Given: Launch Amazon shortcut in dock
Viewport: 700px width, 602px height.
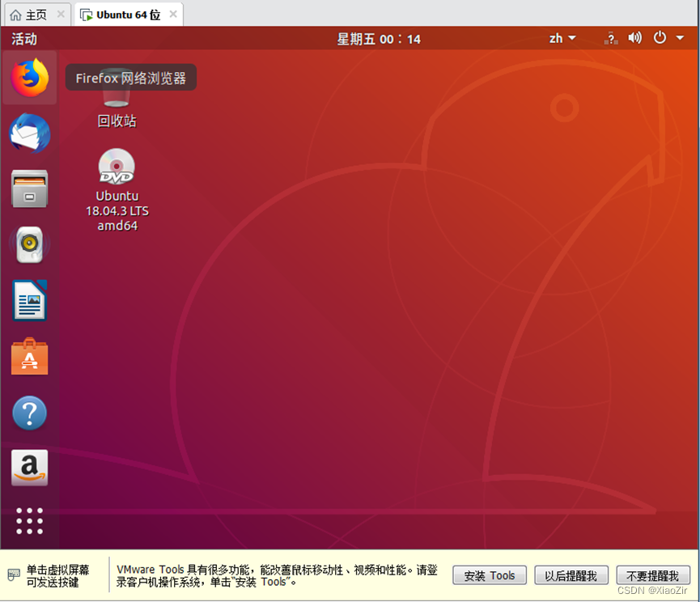Looking at the screenshot, I should (x=29, y=468).
